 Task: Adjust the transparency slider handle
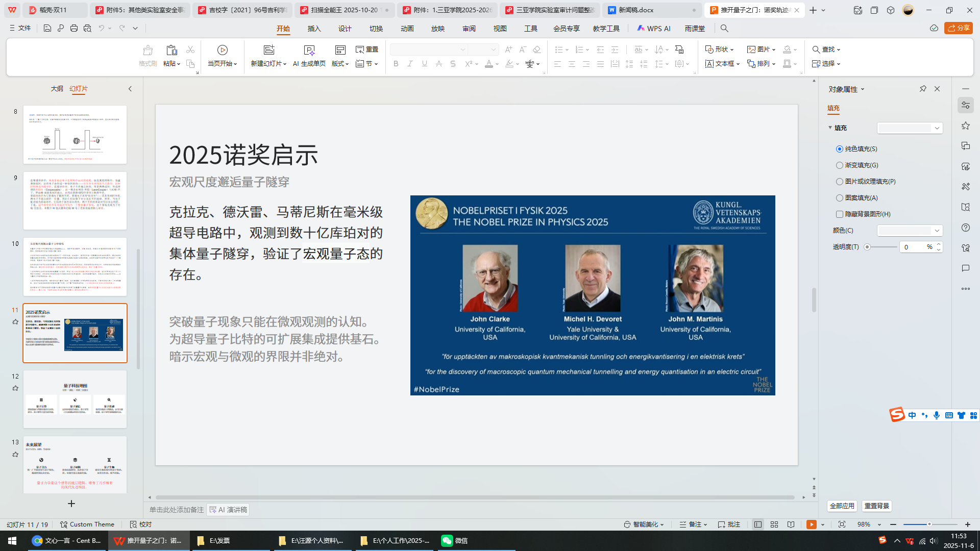pos(867,247)
